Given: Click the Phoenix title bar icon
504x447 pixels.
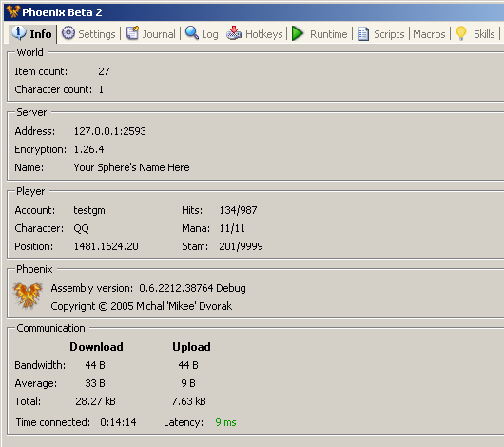Looking at the screenshot, I should tap(13, 12).
